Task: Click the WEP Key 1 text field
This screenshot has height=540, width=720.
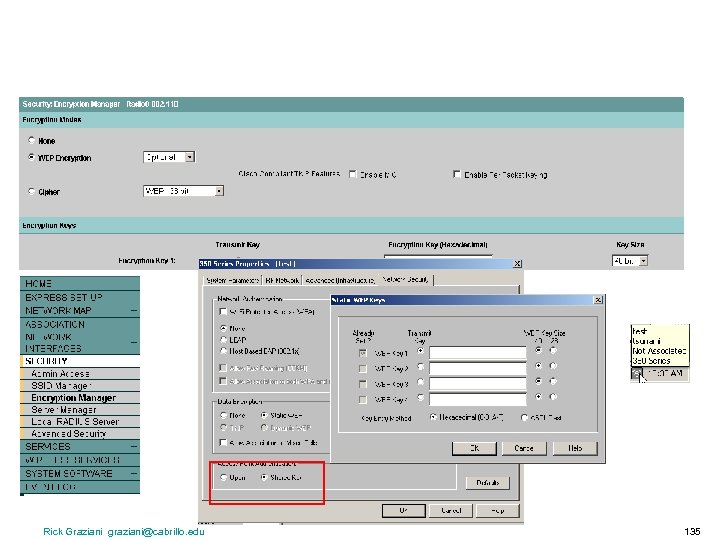Action: tap(478, 353)
